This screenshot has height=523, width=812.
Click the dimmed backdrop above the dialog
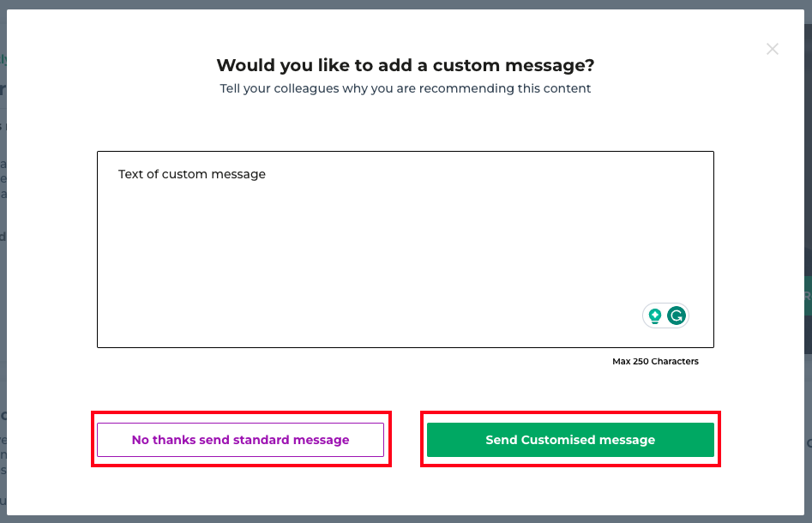coord(406,4)
